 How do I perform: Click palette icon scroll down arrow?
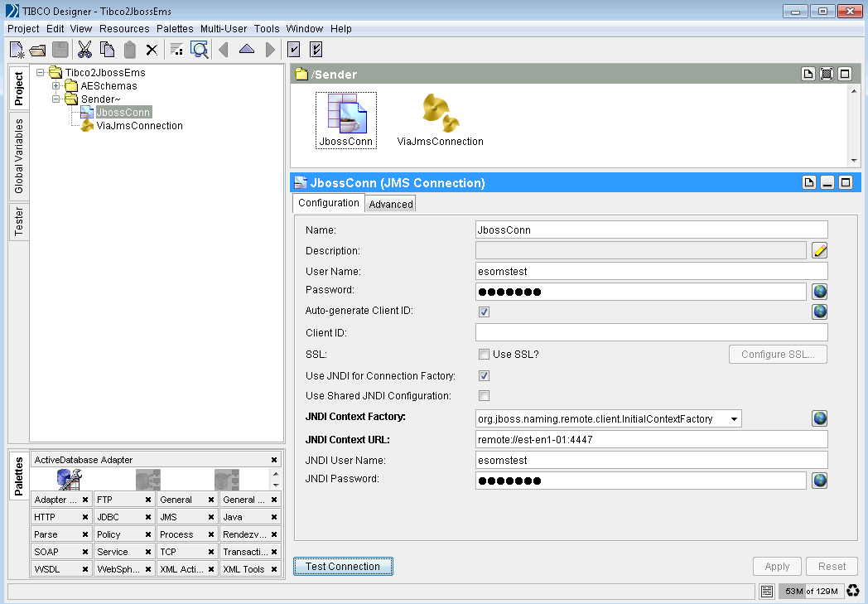click(x=276, y=485)
